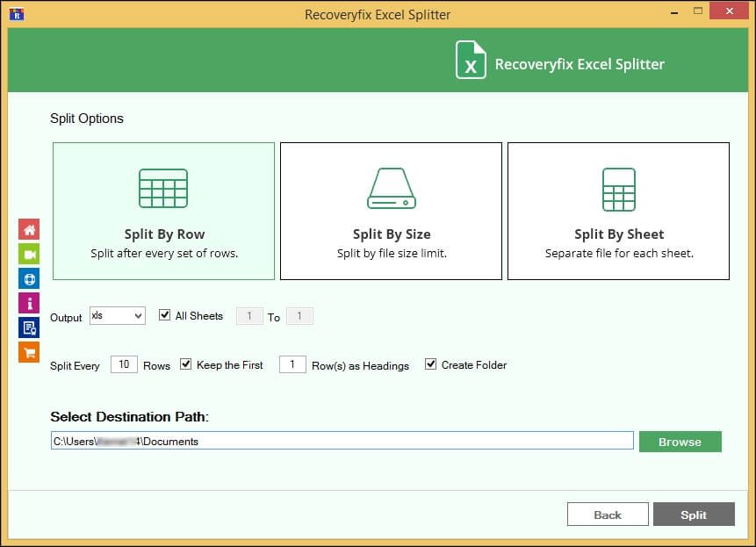
Task: Click the Back button
Action: coord(608,515)
